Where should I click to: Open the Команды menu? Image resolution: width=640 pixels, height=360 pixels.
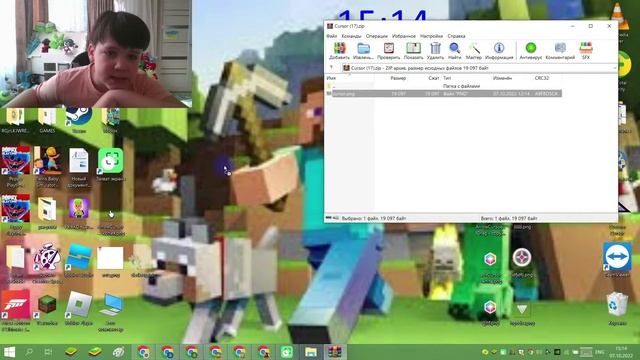351,36
